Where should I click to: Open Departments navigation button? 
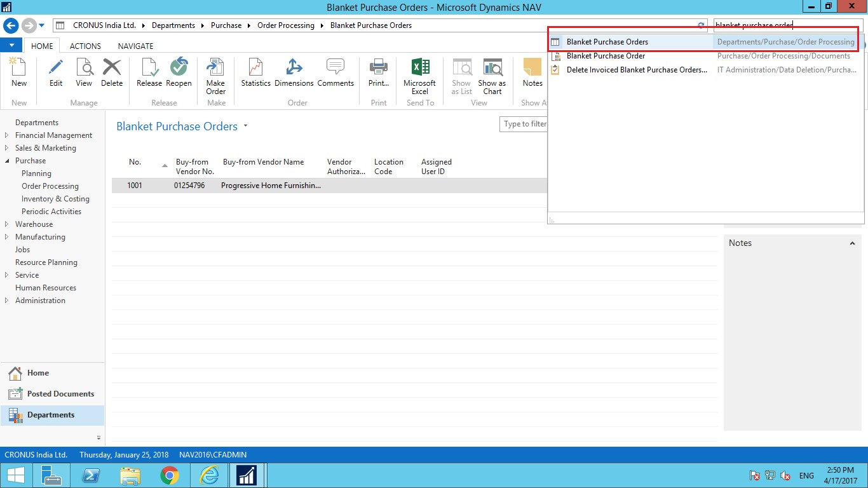point(52,415)
